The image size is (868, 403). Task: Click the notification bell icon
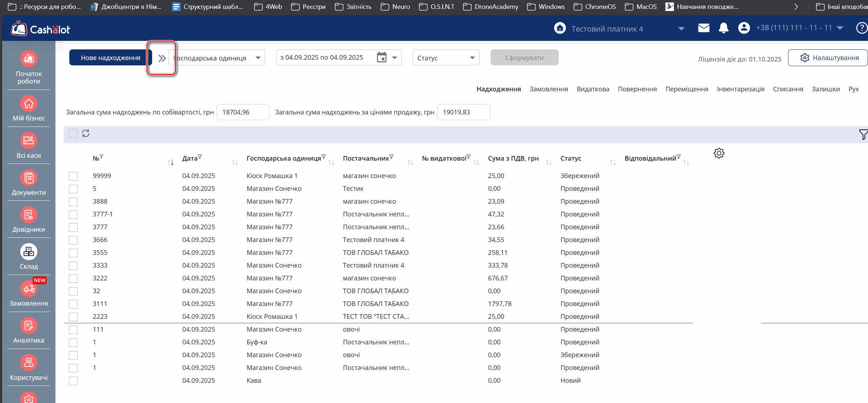(723, 28)
